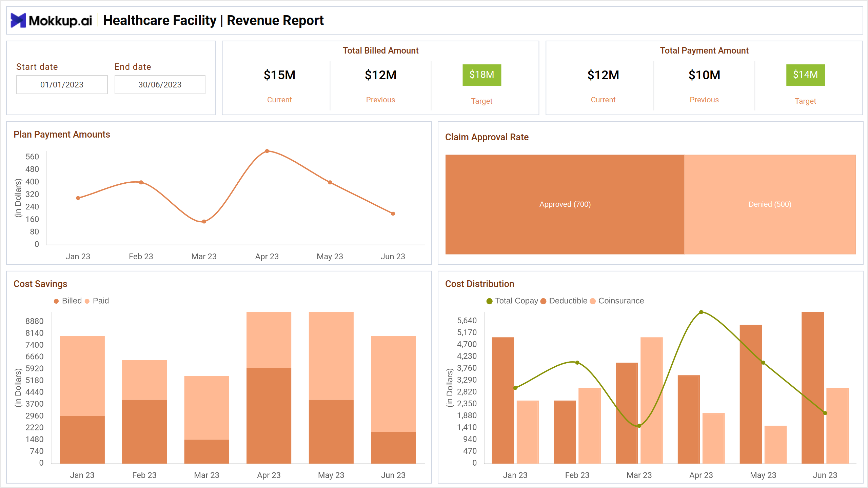Click the Jun 23 data point in Plan Payment Amounts
Viewport: 868px width, 488px height.
pos(393,214)
